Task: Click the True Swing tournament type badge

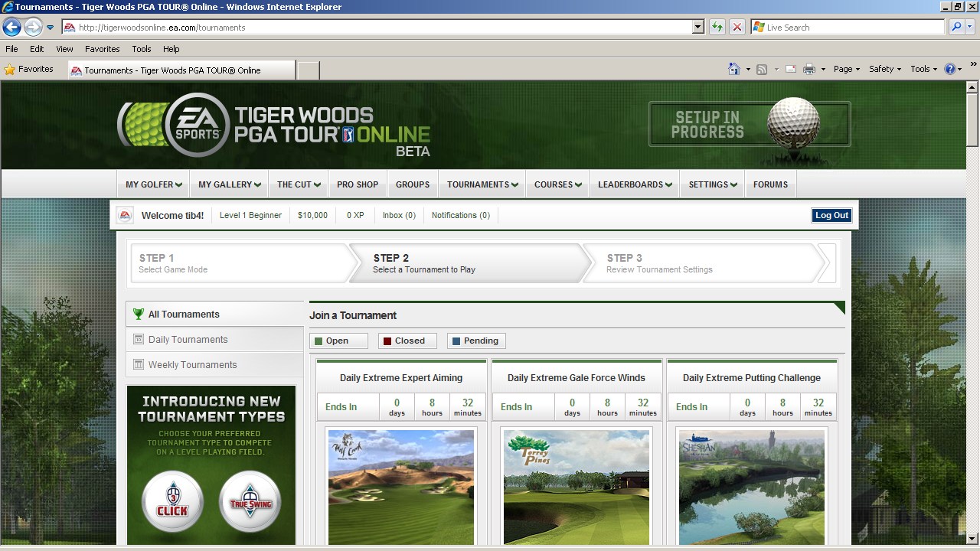Action: (250, 503)
